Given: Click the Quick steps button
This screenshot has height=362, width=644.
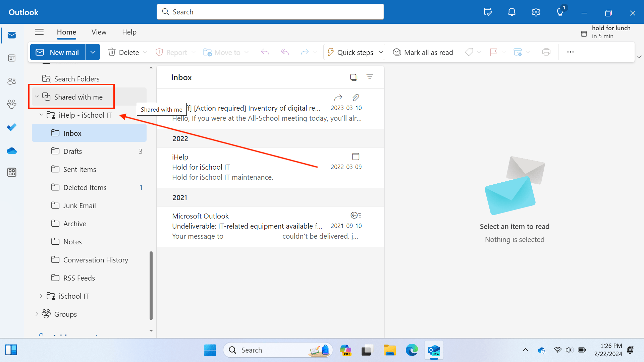Looking at the screenshot, I should point(350,52).
